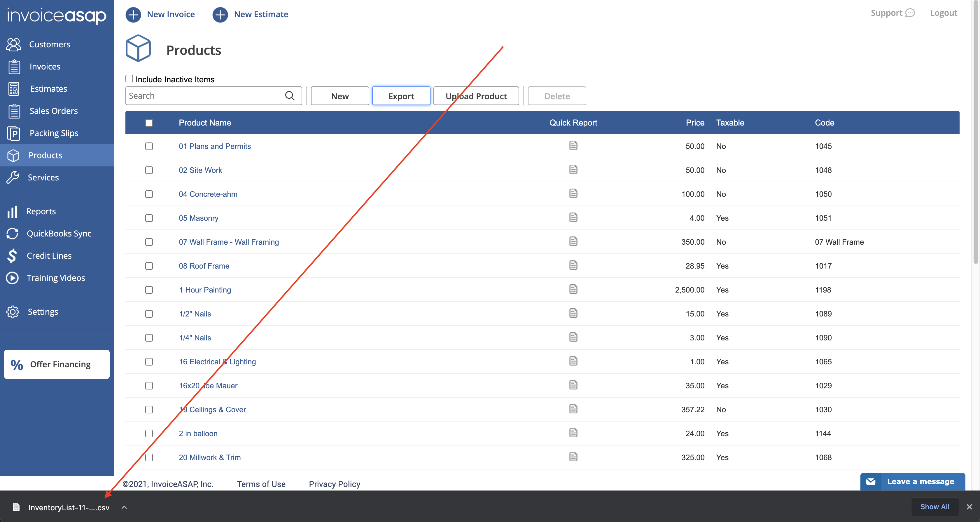This screenshot has width=980, height=522.
Task: Click the New Invoice plus icon
Action: [x=133, y=15]
